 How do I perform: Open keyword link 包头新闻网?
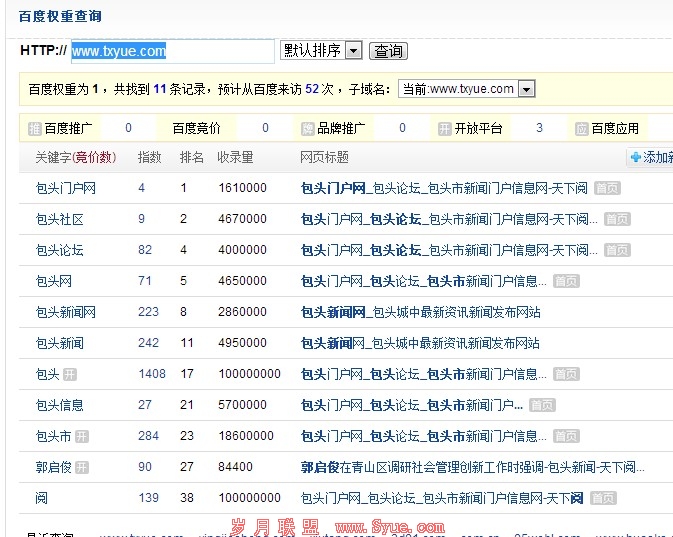(66, 312)
